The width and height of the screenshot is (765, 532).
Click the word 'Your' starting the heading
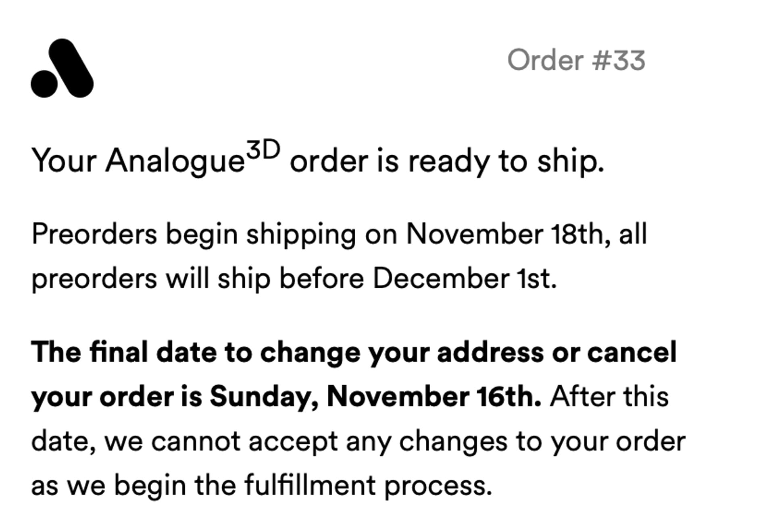pos(64,161)
